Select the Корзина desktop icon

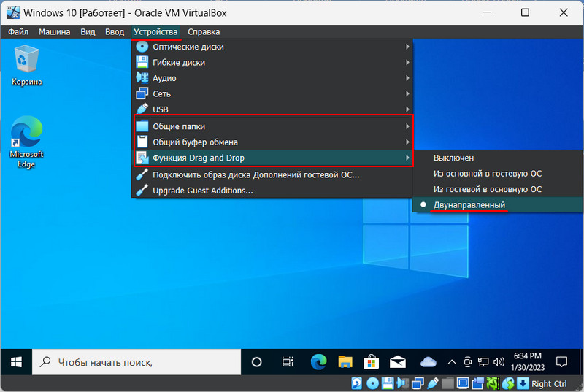point(26,66)
